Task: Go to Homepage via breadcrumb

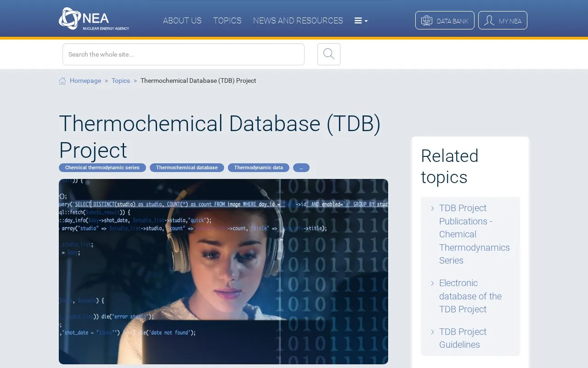Action: coord(85,80)
